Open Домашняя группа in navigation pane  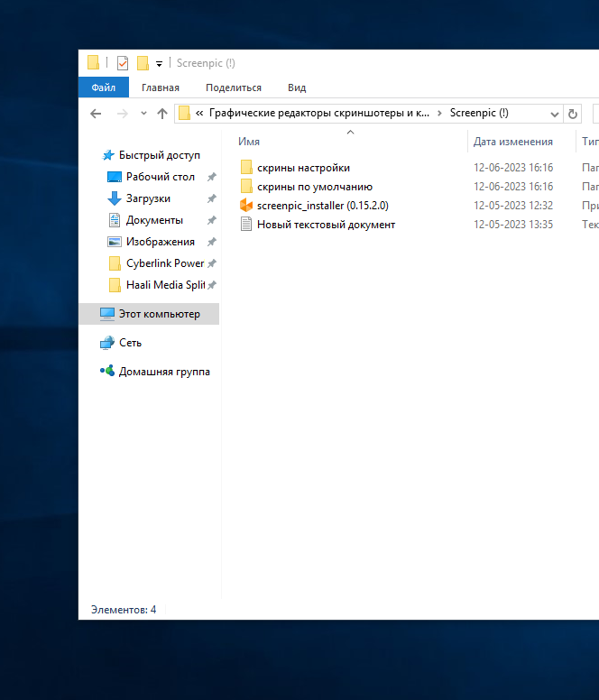coord(164,372)
